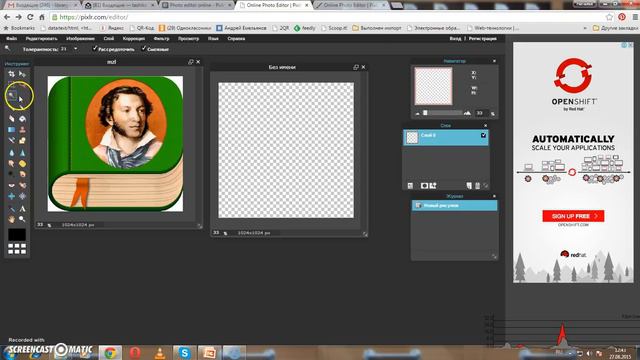Toggle visibility checkbox of Слой 0

[x=483, y=135]
